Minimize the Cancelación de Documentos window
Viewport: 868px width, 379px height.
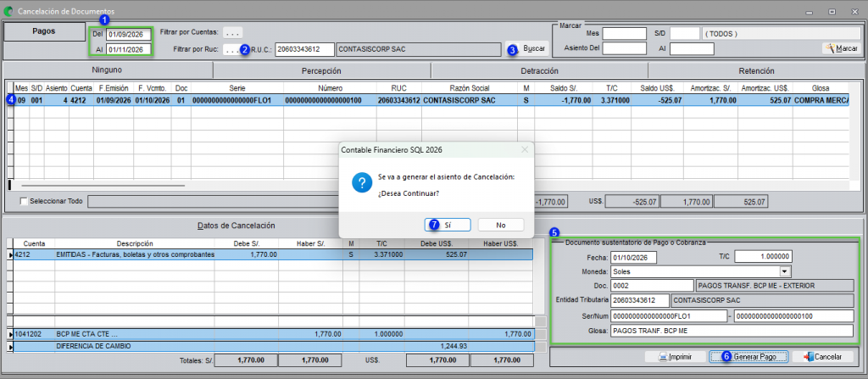point(810,11)
